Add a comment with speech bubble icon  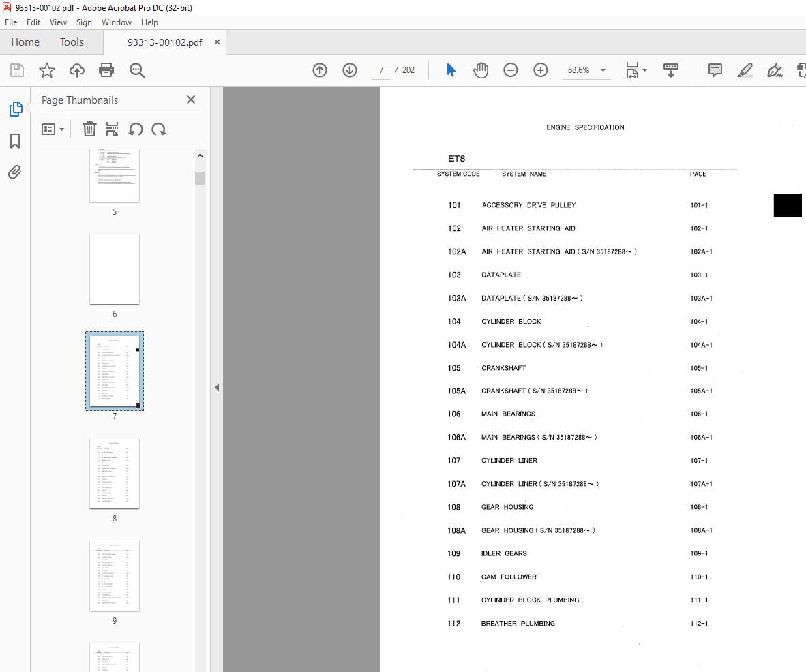click(715, 70)
